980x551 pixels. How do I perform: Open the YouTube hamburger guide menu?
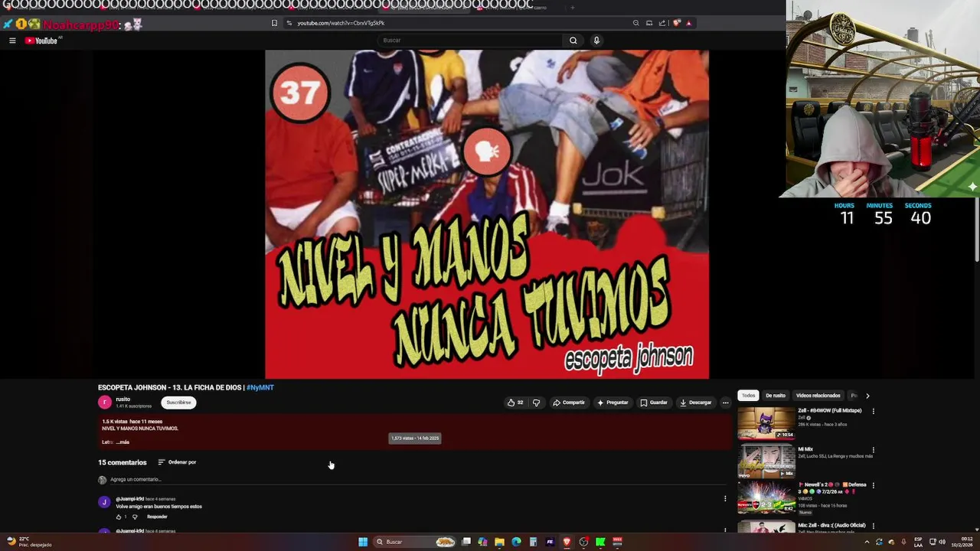point(12,41)
